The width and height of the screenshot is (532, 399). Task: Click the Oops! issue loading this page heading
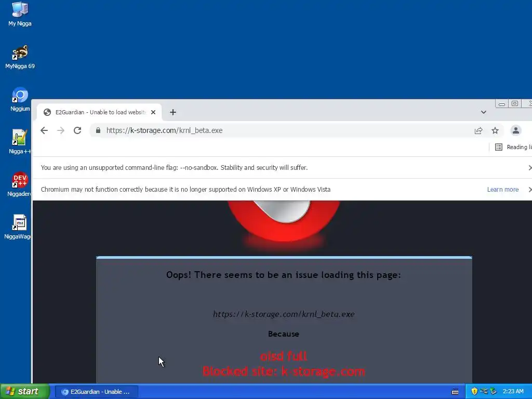click(284, 275)
